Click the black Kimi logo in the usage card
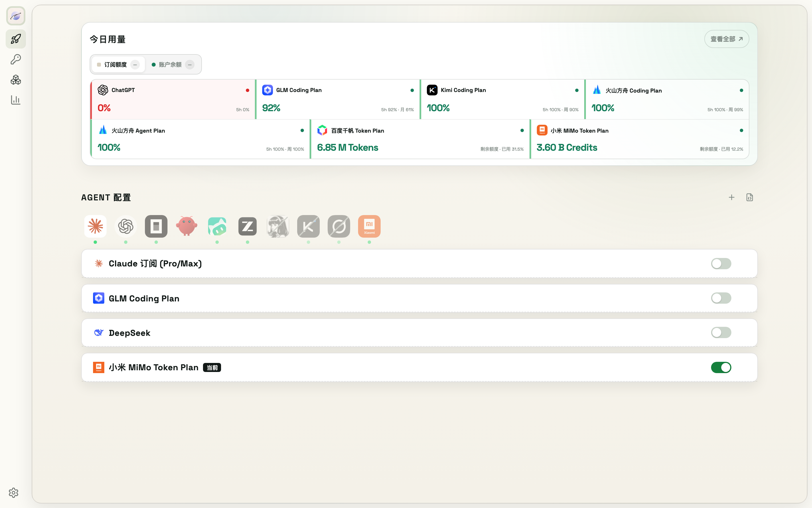Screen dimensions: 812x508 432,90
